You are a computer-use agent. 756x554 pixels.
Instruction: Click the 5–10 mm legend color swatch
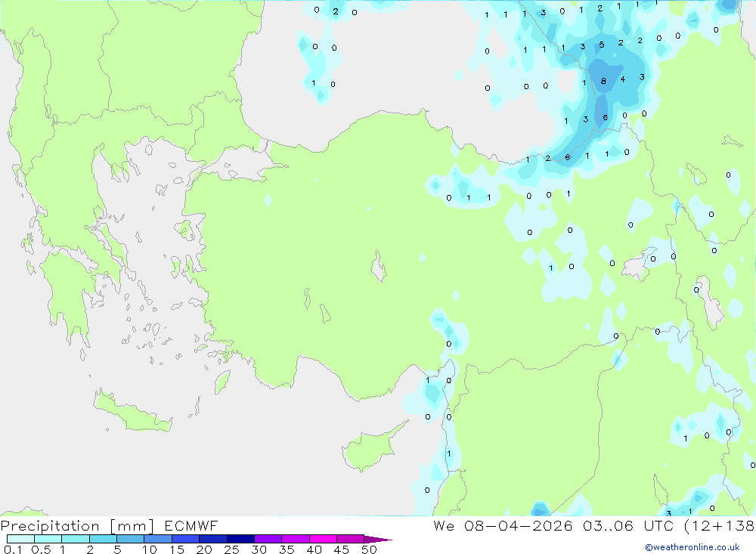point(130,539)
